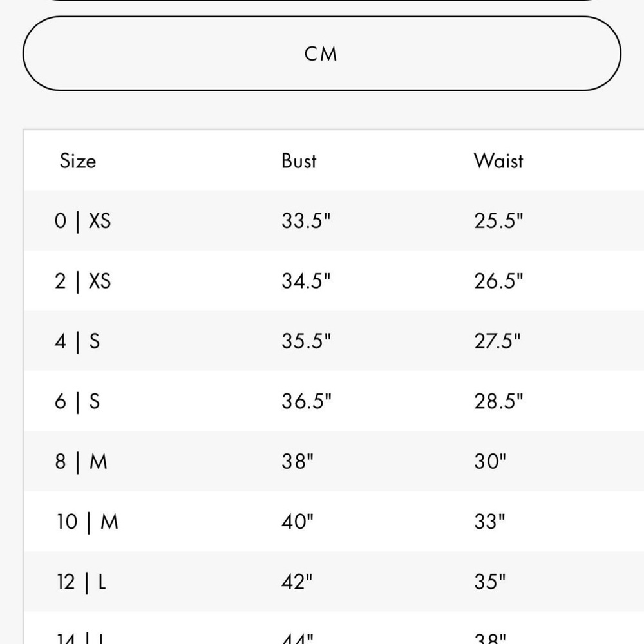Screen dimensions: 644x644
Task: Select the 0 | XS size row
Action: (x=334, y=220)
